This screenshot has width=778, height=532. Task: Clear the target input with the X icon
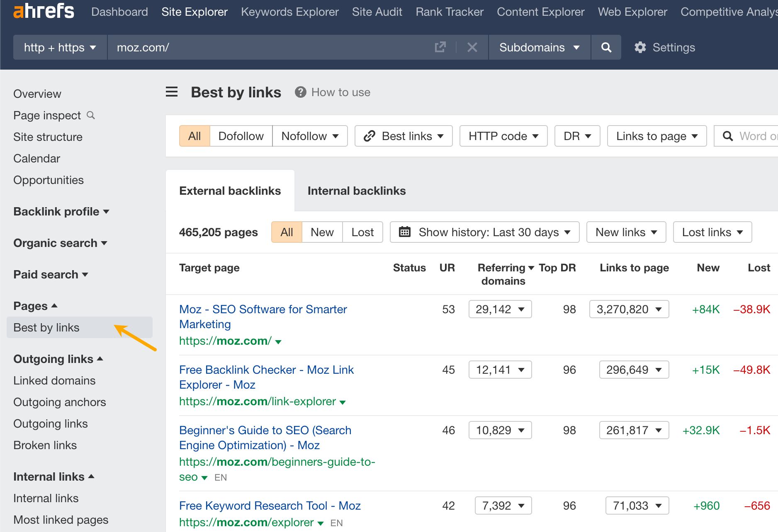(472, 47)
